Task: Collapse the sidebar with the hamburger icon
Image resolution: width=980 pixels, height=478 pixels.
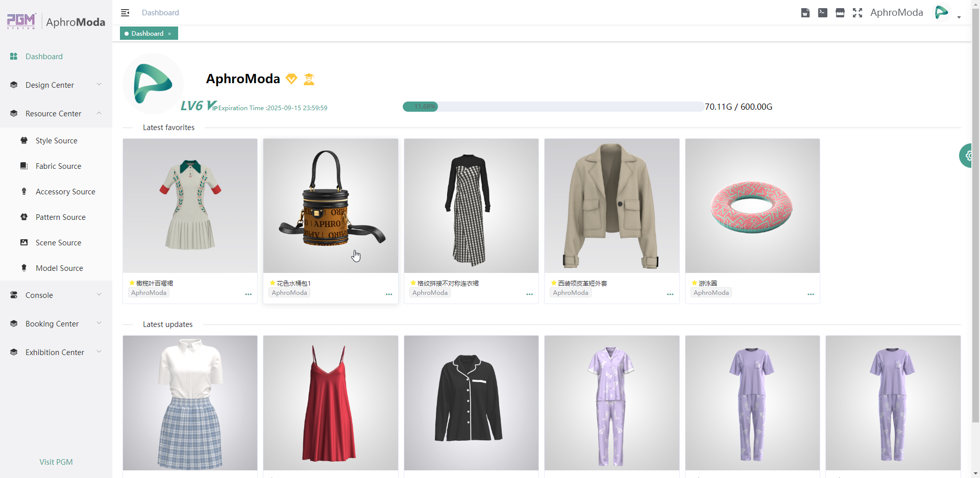Action: [125, 13]
